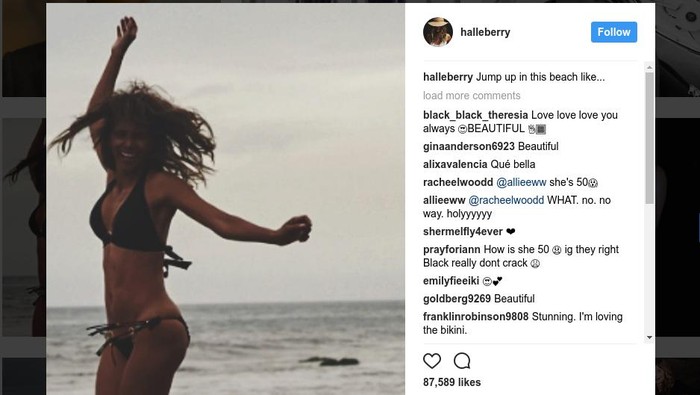View the 87,589 likes list
This screenshot has width=700, height=395.
click(452, 382)
